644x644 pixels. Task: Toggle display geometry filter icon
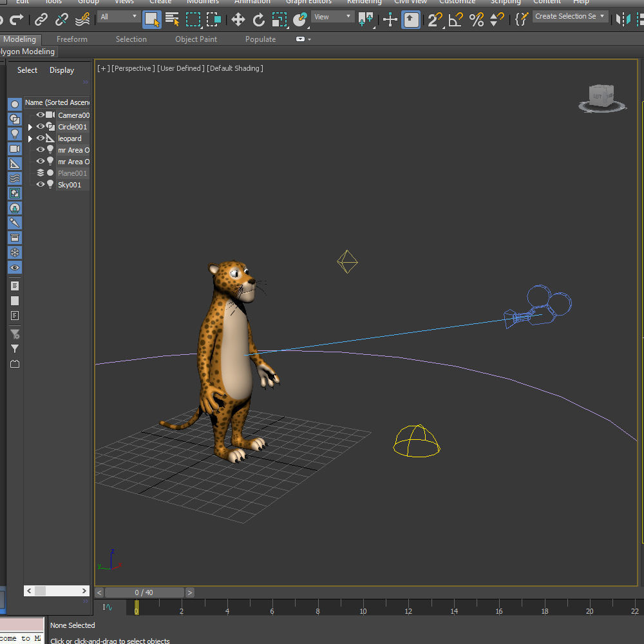(x=15, y=104)
